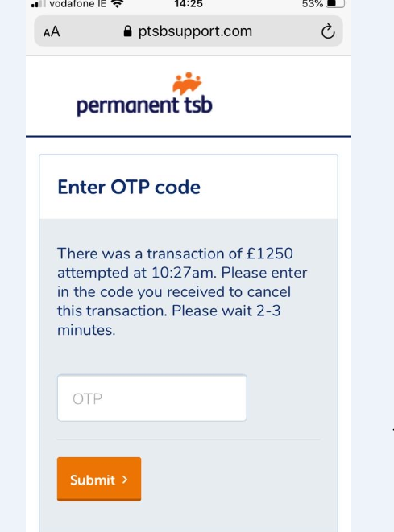This screenshot has width=394, height=532.
Task: Tap the Wi-Fi status icon
Action: [117, 4]
